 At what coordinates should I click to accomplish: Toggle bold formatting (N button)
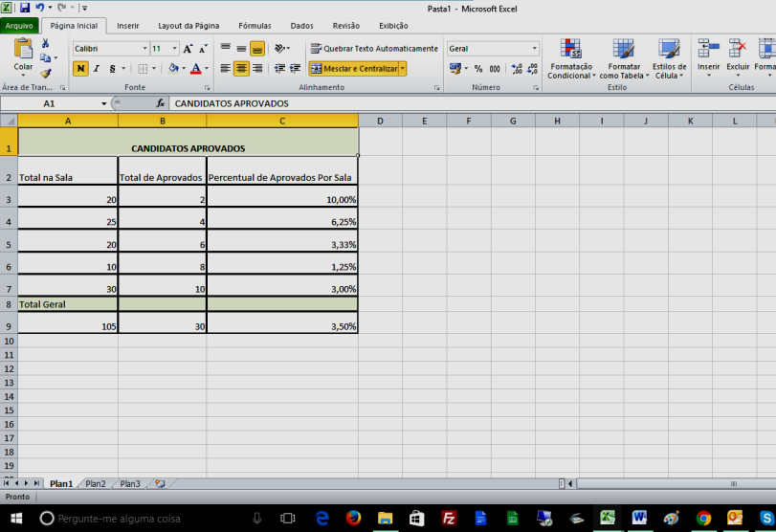[x=80, y=69]
